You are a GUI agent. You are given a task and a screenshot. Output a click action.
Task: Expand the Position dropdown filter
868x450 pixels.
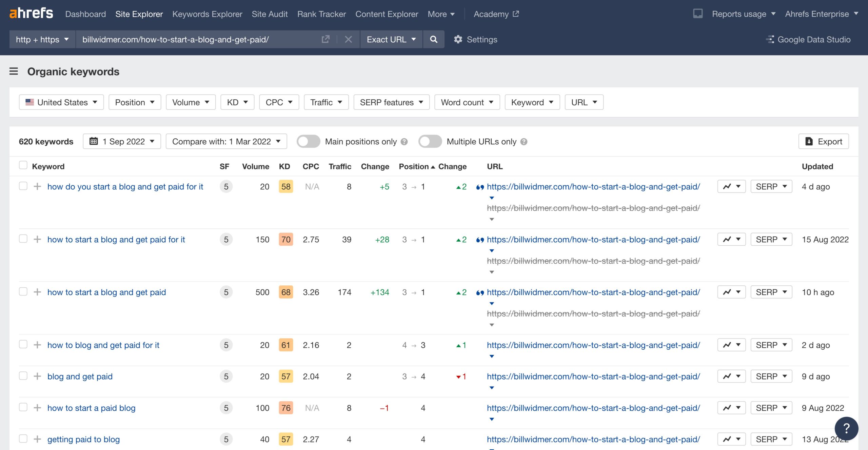pos(134,102)
